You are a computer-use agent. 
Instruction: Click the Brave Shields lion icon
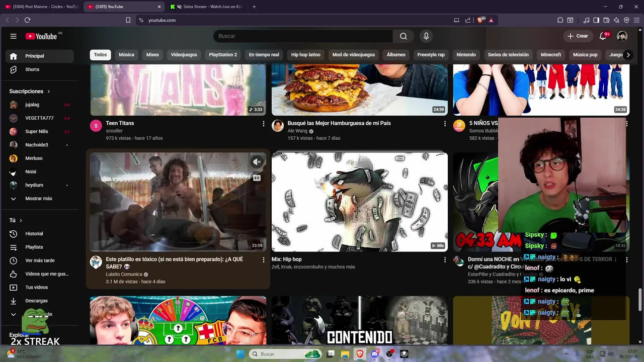[x=480, y=20]
